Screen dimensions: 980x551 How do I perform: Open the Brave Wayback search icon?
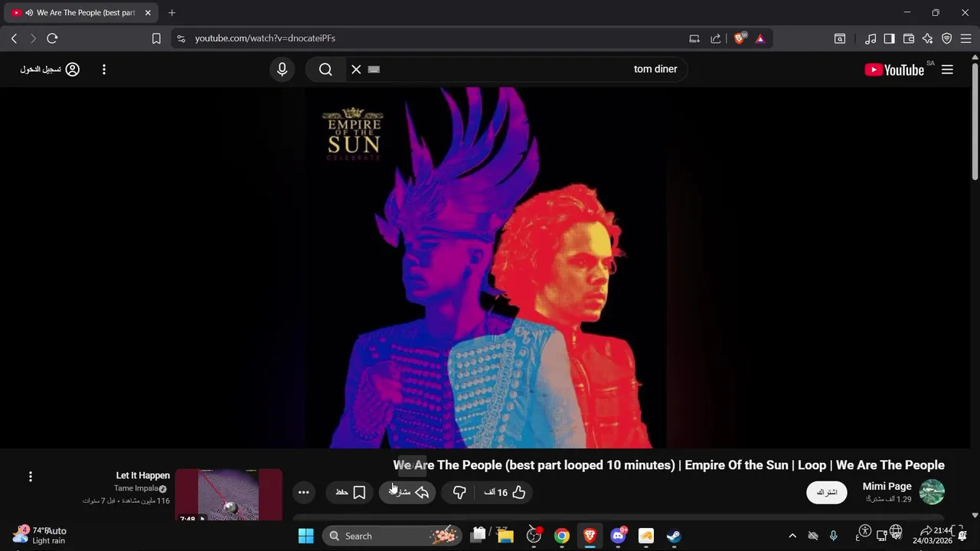pos(840,38)
